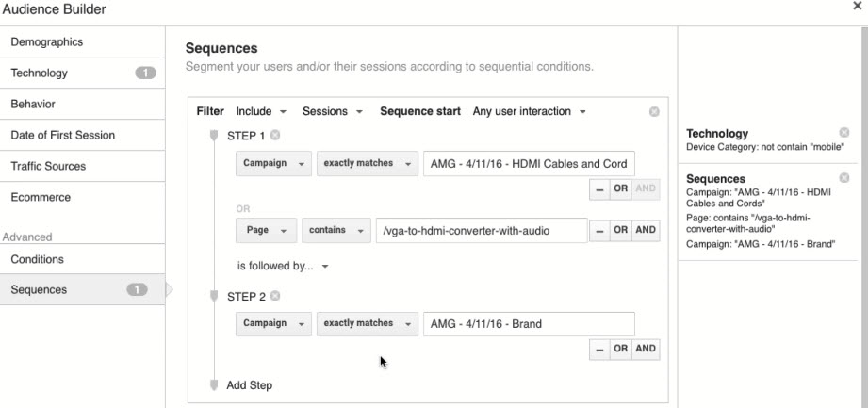Click minus button under HDMI Cables campaign field
This screenshot has width=868, height=408.
(599, 188)
